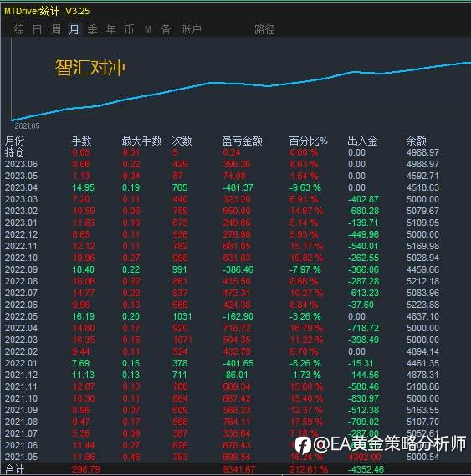471x476 pixels.
Task: Select the 2023.02 month row
Action: 222,211
